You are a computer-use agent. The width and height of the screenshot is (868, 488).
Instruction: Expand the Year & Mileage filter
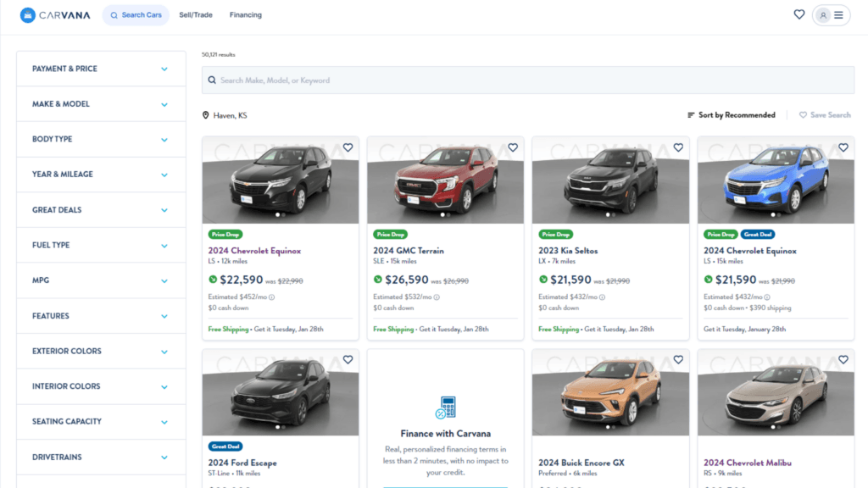click(x=101, y=175)
